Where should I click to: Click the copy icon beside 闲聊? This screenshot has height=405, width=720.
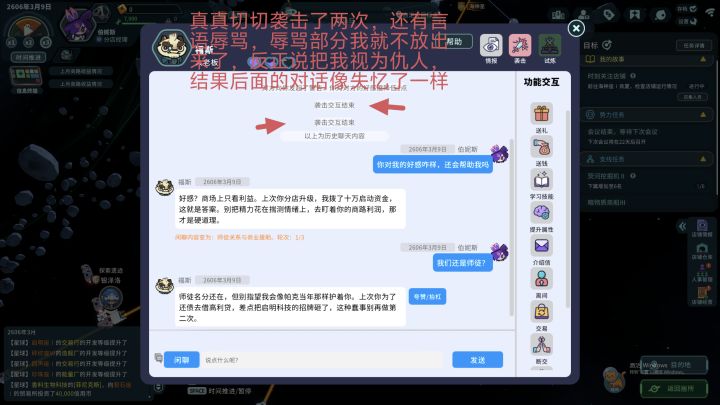click(x=158, y=358)
